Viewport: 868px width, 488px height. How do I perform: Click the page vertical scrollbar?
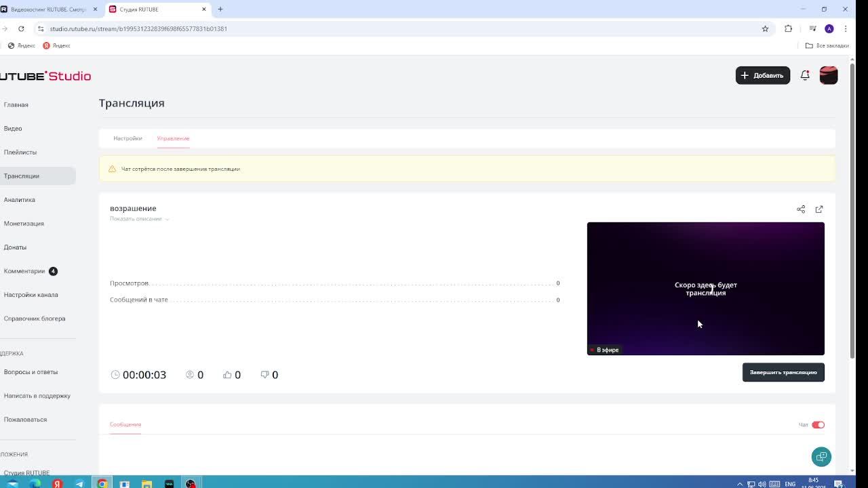[x=852, y=210]
